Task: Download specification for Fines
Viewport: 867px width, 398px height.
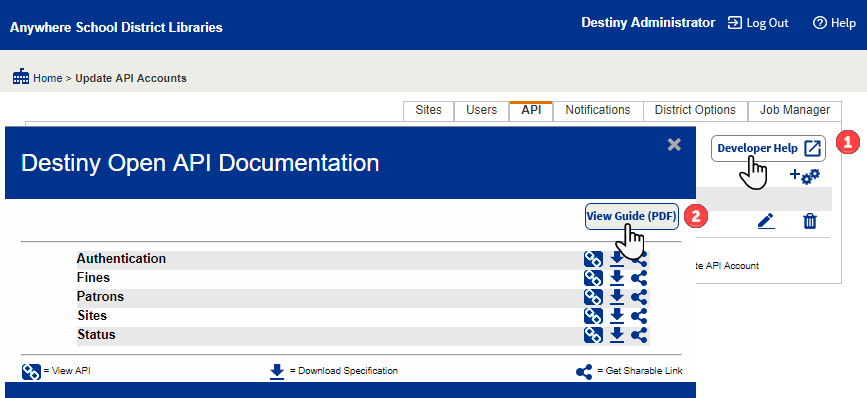Action: (617, 277)
